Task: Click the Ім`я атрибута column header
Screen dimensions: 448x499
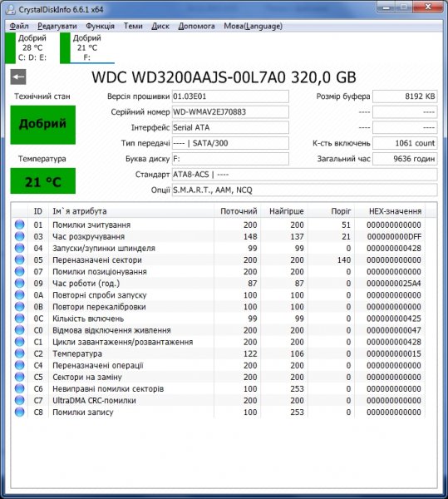Action: coord(131,211)
